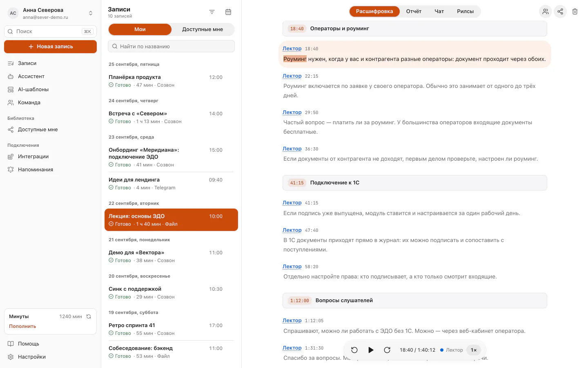This screenshot has width=588, height=368.
Task: Switch list to Мои recordings
Action: pyautogui.click(x=140, y=29)
